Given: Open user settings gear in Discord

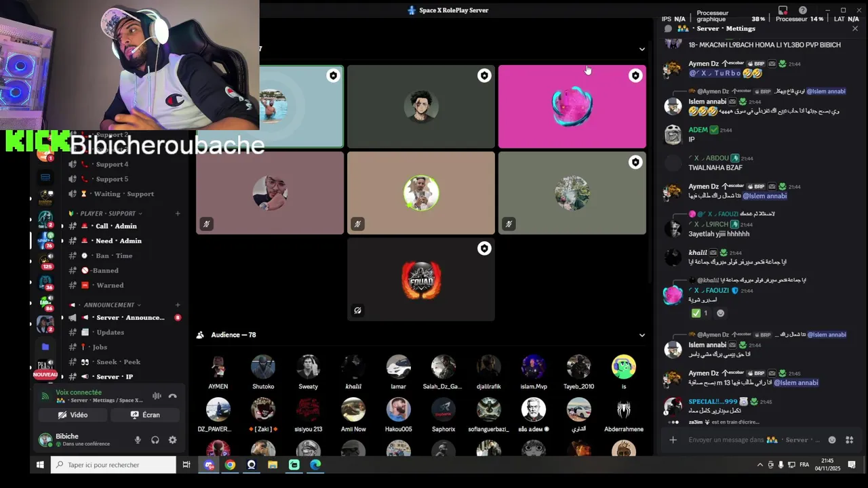Looking at the screenshot, I should [x=172, y=440].
